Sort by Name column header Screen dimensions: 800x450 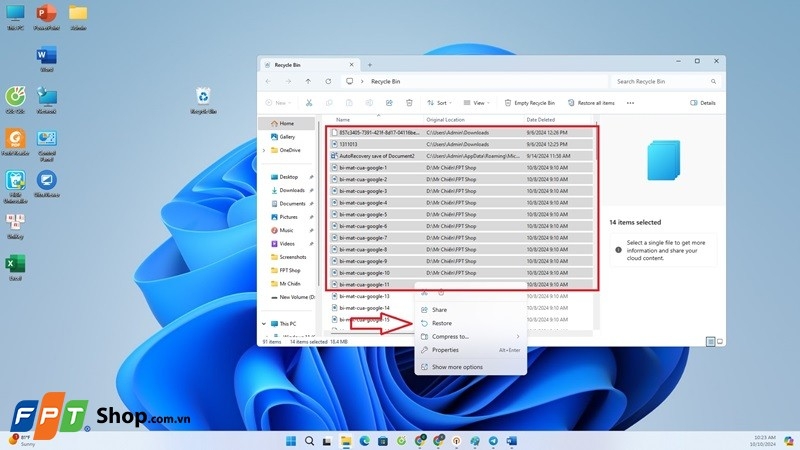[x=343, y=120]
